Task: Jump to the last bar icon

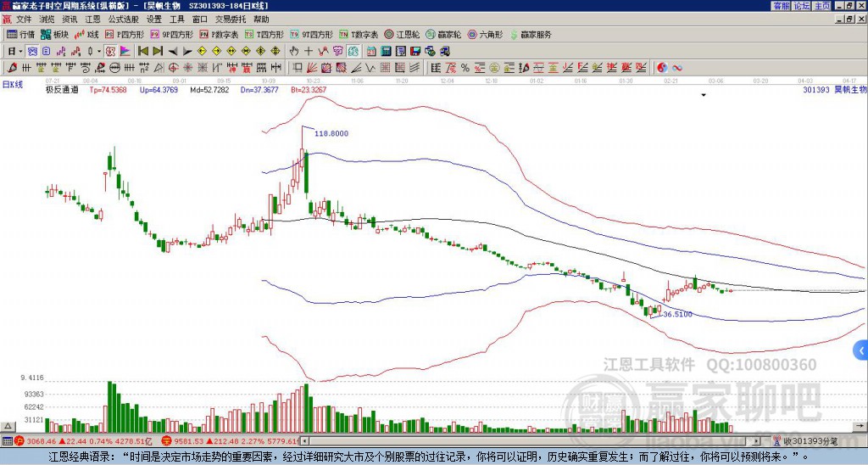Action: click(158, 52)
